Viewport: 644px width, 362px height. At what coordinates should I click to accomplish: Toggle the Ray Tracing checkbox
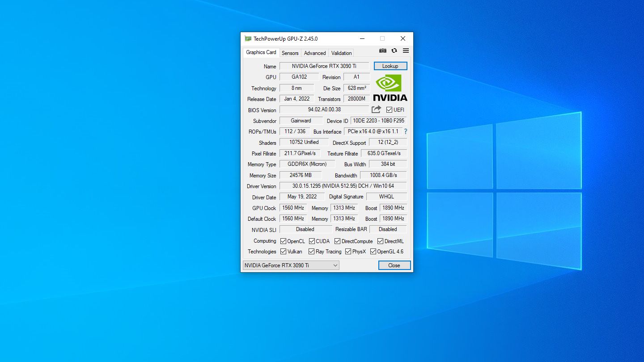point(312,252)
